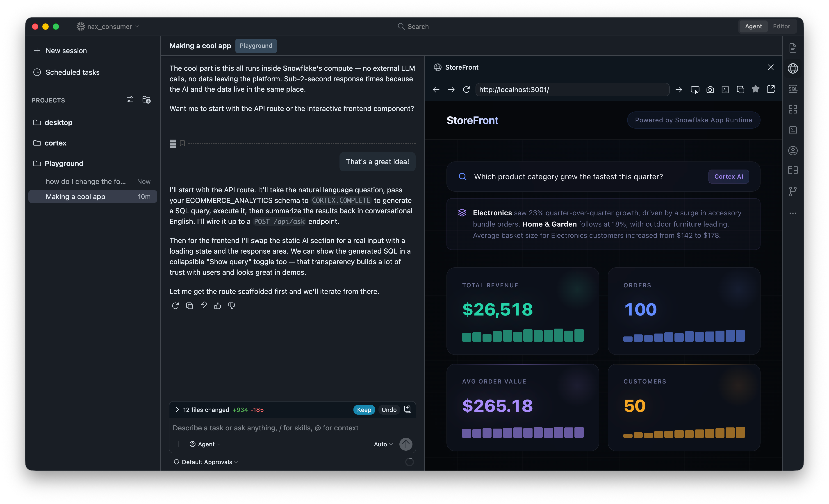Open Scheduled tasks in the sidebar
The image size is (829, 504).
pyautogui.click(x=73, y=72)
